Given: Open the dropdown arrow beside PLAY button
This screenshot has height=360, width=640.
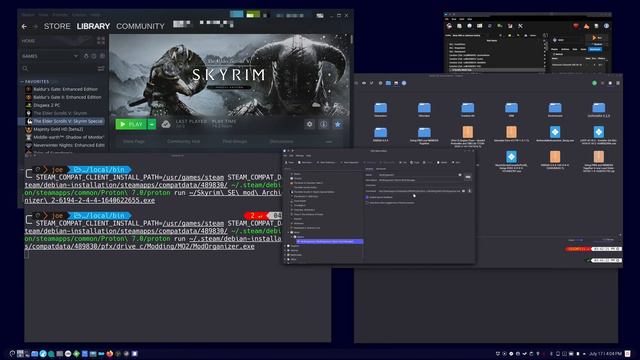Looking at the screenshot, I should tap(152, 124).
